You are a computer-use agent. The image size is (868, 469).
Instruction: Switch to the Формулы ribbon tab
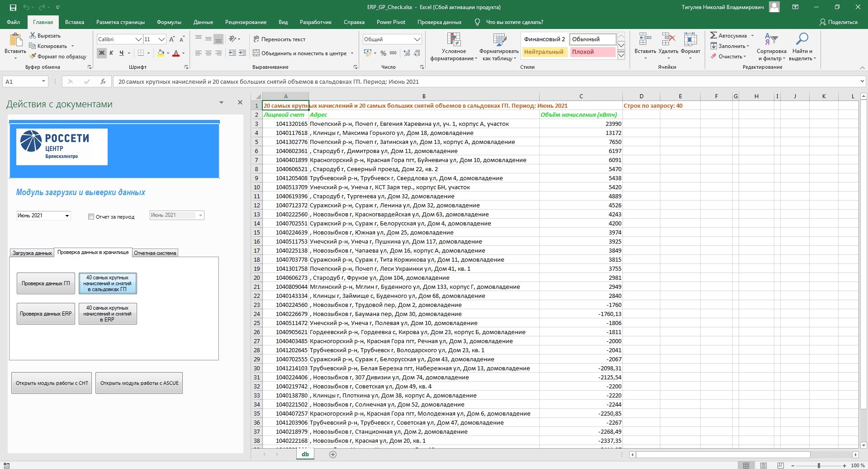169,22
